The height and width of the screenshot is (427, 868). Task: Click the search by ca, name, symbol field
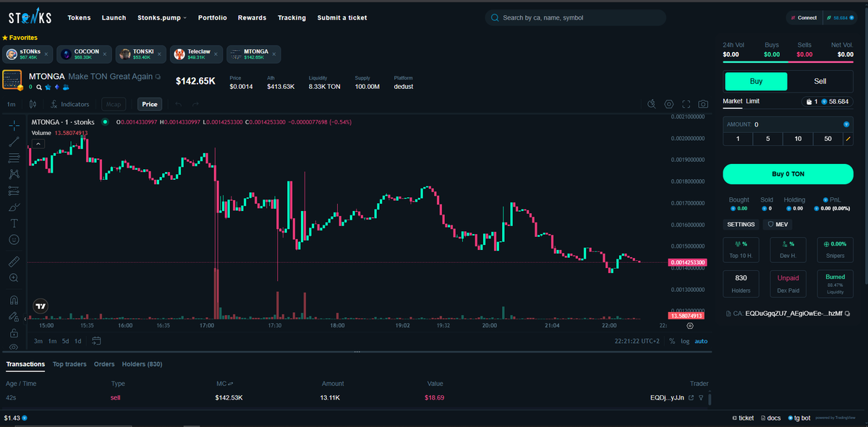tap(575, 17)
